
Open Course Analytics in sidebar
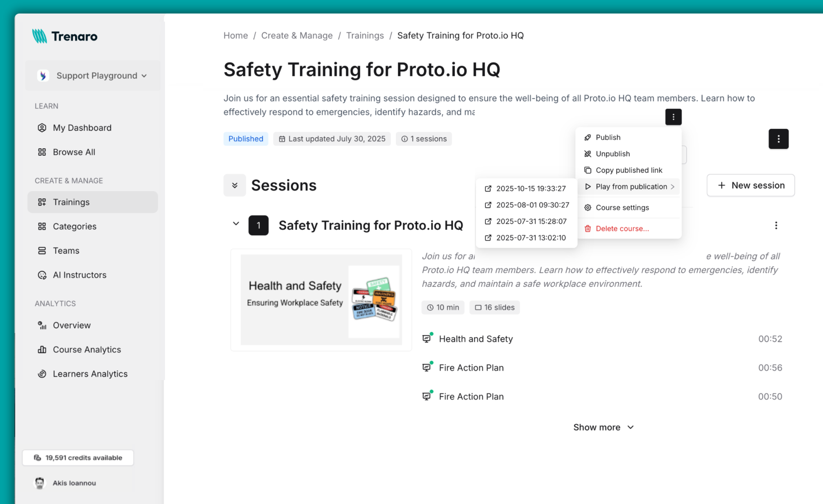pos(87,349)
